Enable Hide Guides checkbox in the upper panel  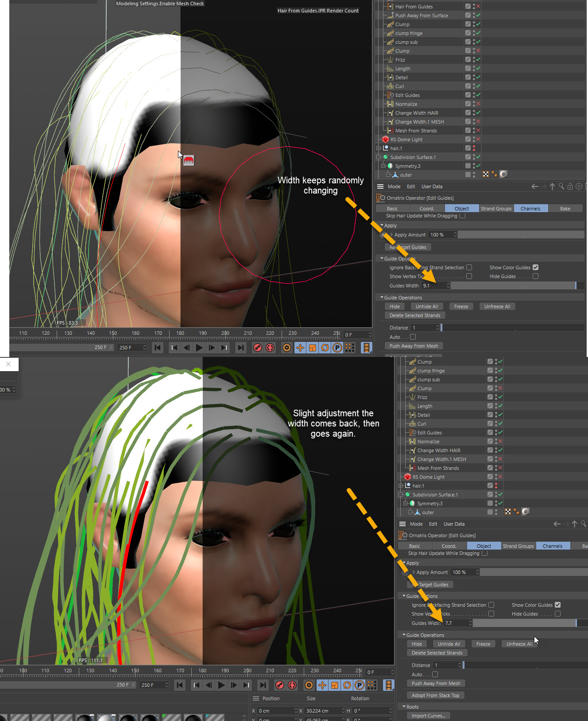pyautogui.click(x=535, y=276)
